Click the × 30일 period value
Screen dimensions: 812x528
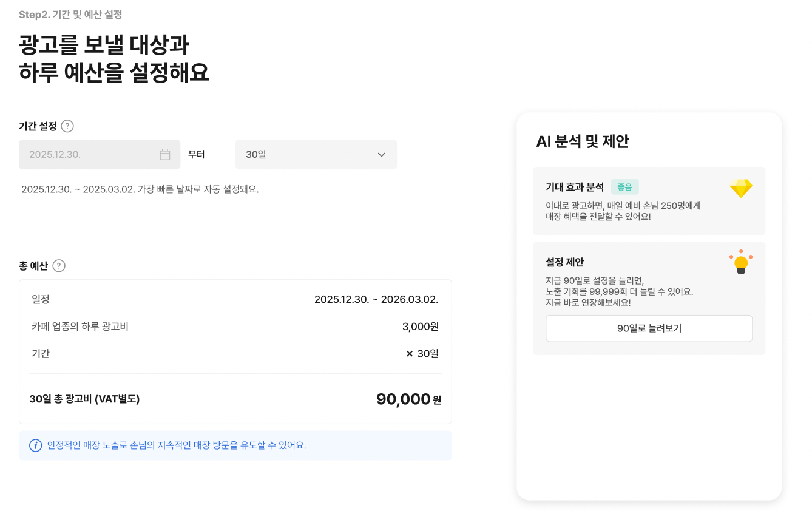click(x=422, y=353)
